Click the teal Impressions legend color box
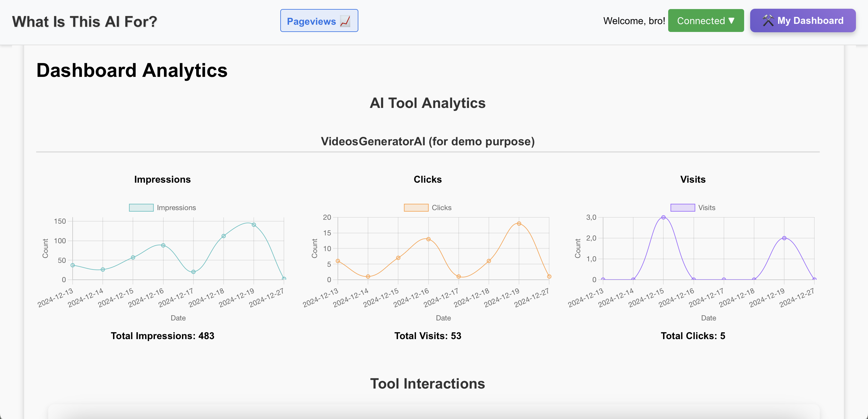The height and width of the screenshot is (419, 868). click(141, 208)
